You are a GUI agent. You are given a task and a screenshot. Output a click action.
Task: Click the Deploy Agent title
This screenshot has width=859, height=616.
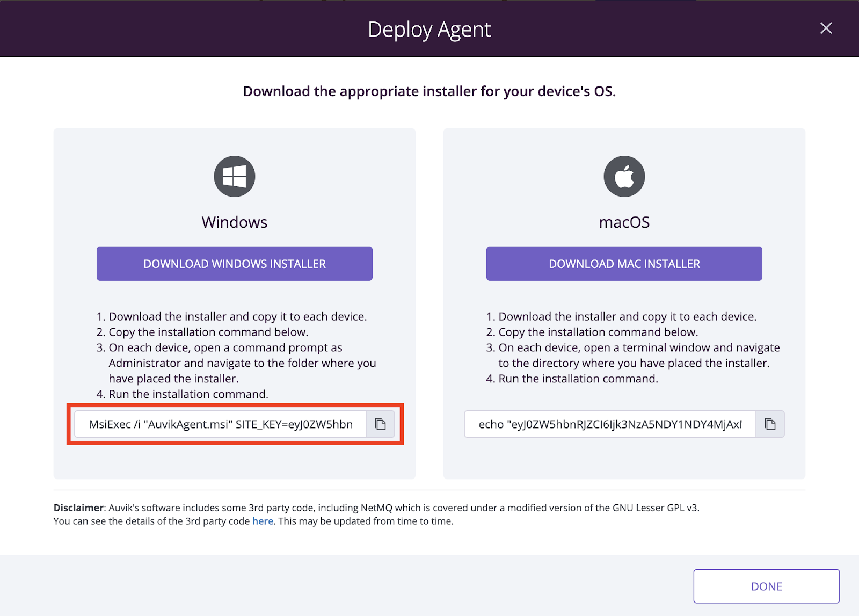(x=429, y=30)
